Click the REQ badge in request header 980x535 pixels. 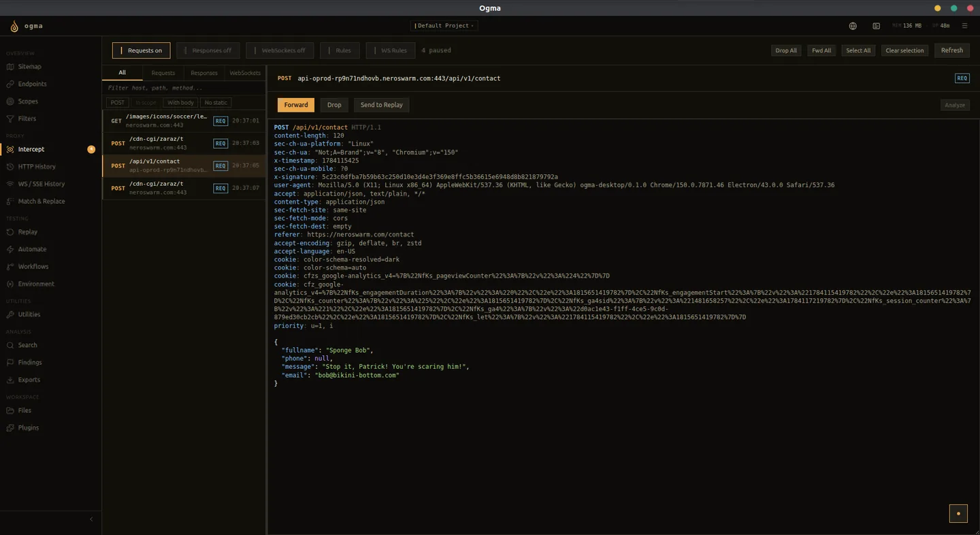tap(962, 78)
